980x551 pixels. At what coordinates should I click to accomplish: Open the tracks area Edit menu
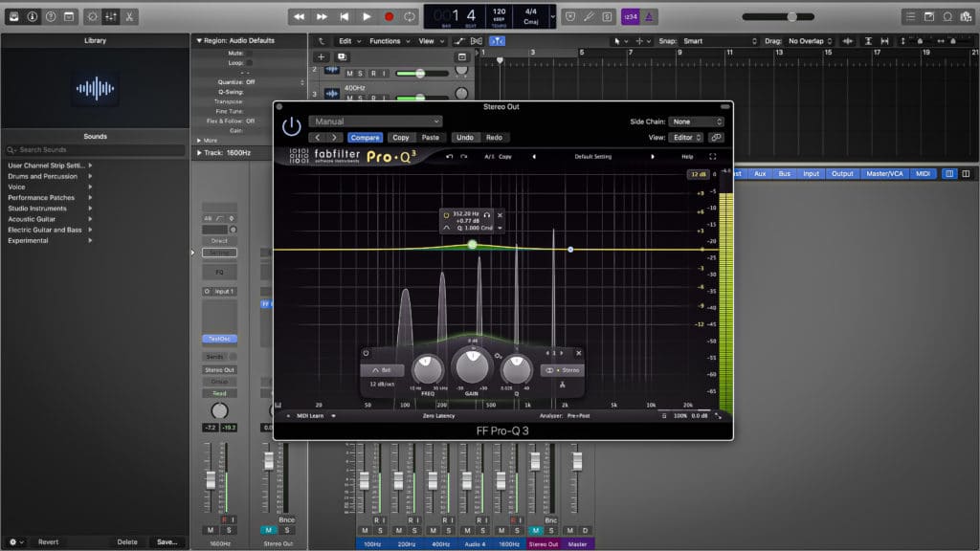pyautogui.click(x=350, y=41)
